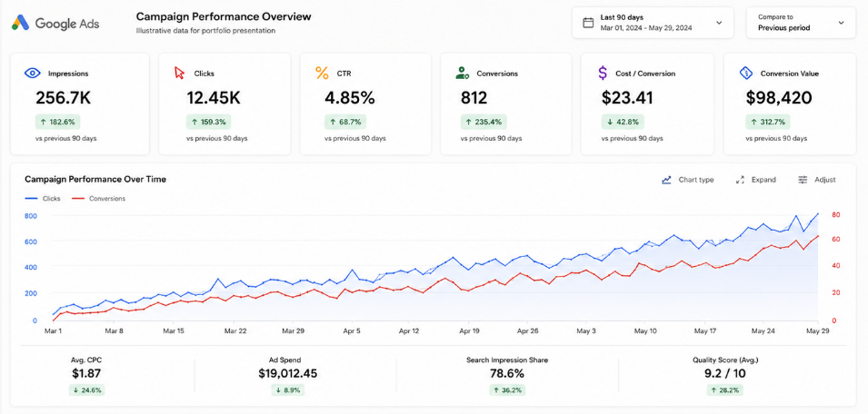The image size is (868, 414).
Task: Click the May 10 x-axis label
Action: pos(645,331)
